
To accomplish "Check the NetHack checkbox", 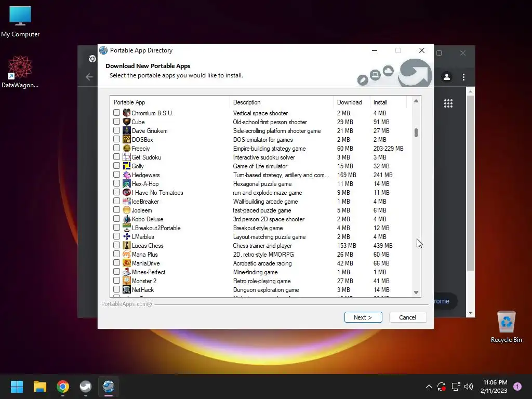I will (116, 289).
